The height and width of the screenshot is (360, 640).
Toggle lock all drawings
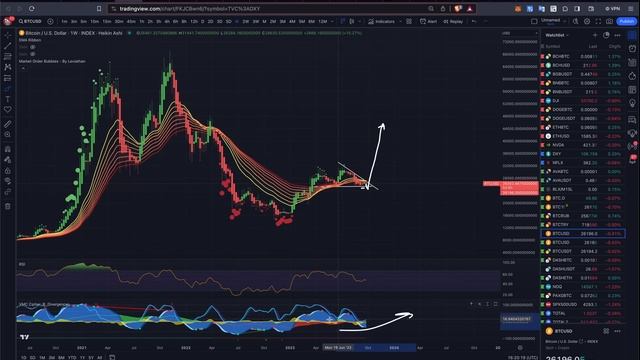pos(7,171)
